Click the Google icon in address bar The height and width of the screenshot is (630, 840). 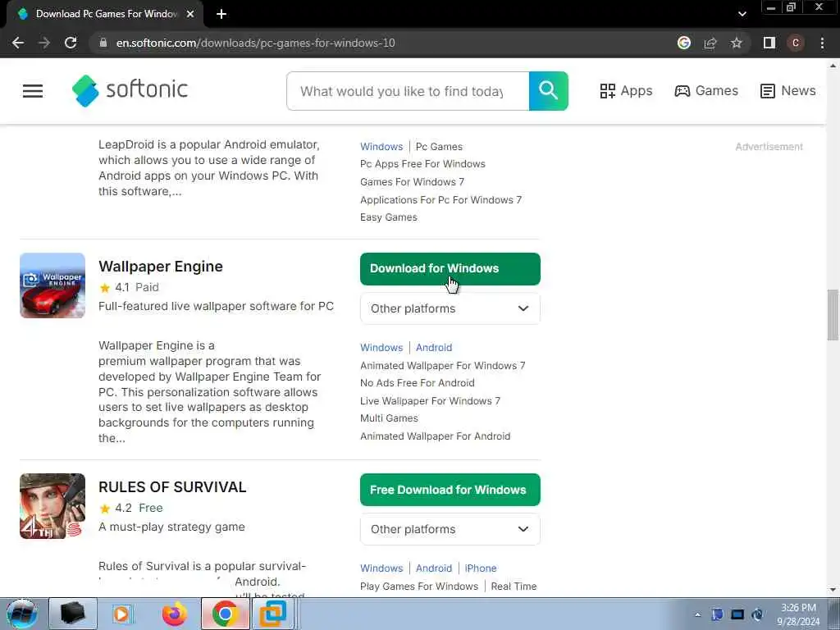click(683, 43)
